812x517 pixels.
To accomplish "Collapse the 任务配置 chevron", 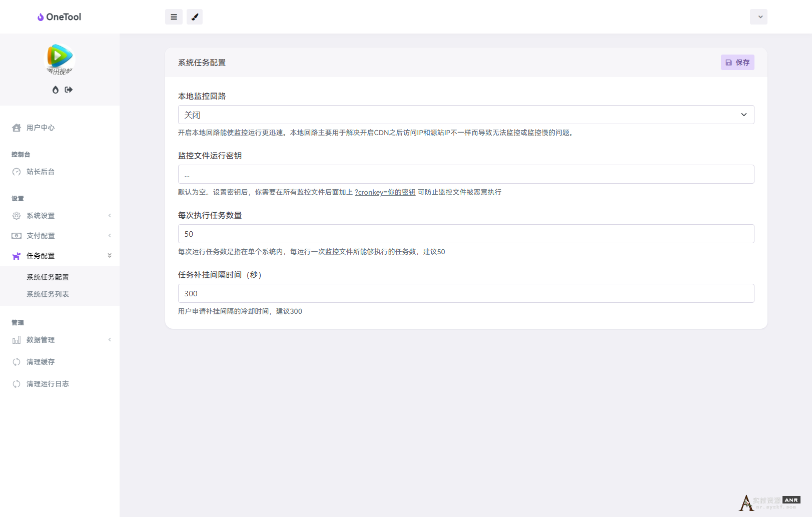I will click(110, 256).
